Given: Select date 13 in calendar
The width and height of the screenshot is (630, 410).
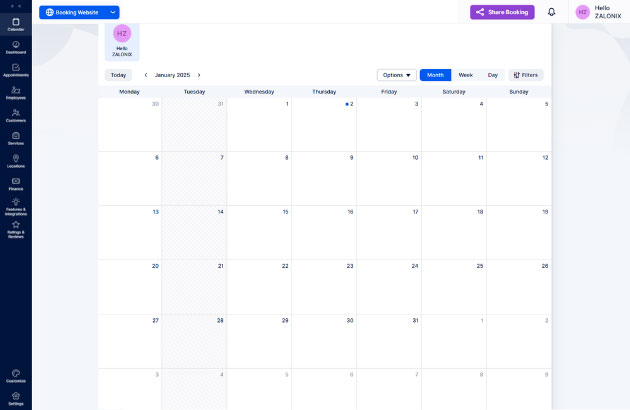Looking at the screenshot, I should 129,232.
